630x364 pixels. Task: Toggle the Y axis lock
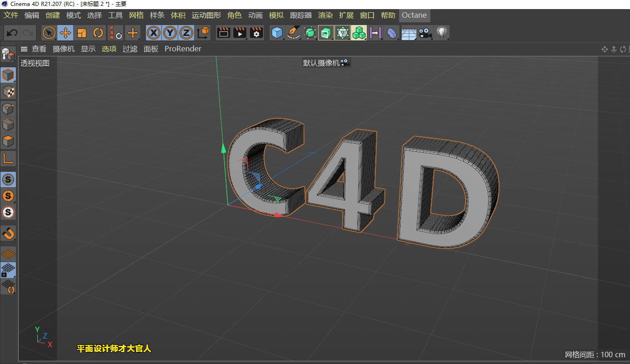click(x=170, y=33)
